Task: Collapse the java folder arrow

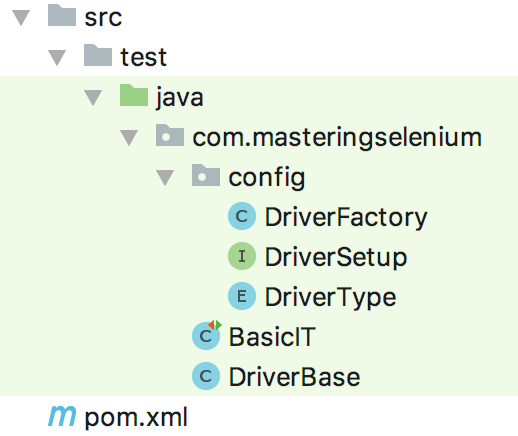Action: click(93, 98)
